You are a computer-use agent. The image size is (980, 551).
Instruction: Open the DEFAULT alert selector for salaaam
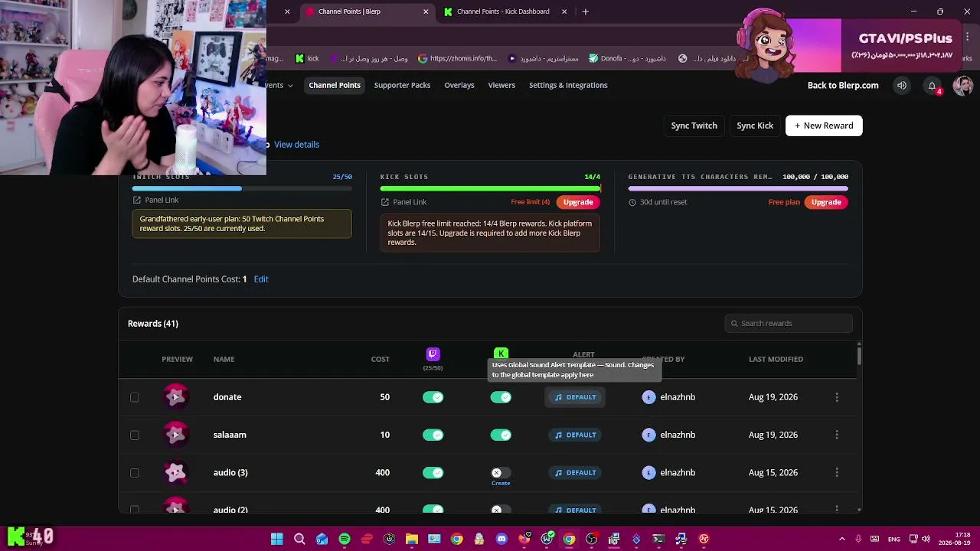point(575,435)
